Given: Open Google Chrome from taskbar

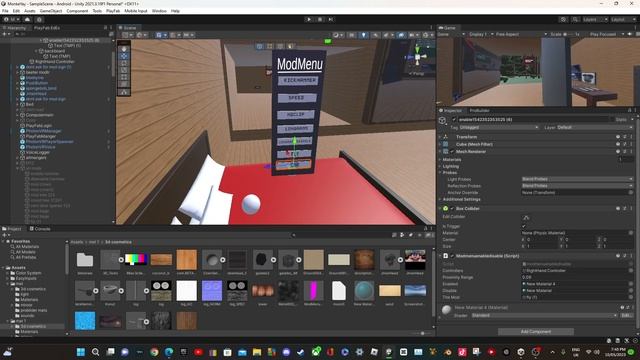Looking at the screenshot, I should tap(154, 352).
